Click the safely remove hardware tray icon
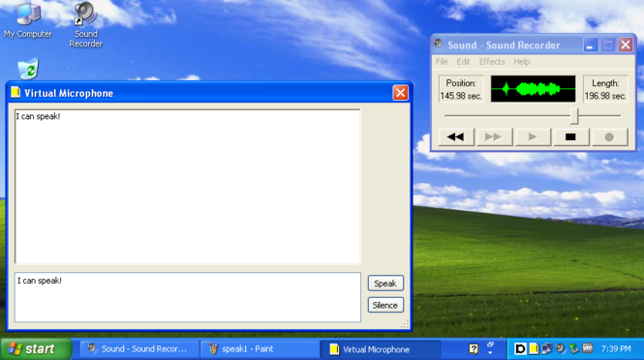 coord(573,349)
